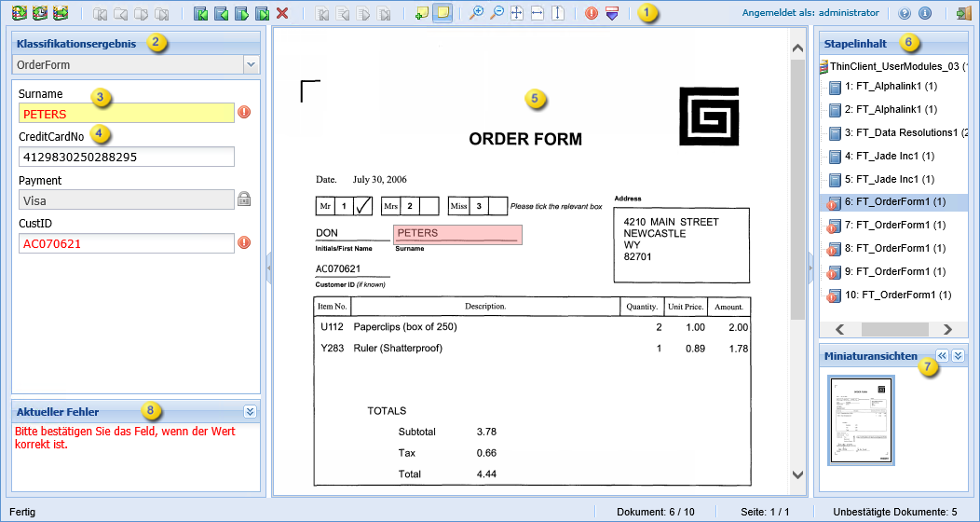The image size is (980, 522).
Task: Open help with the question mark icon
Action: (x=905, y=14)
